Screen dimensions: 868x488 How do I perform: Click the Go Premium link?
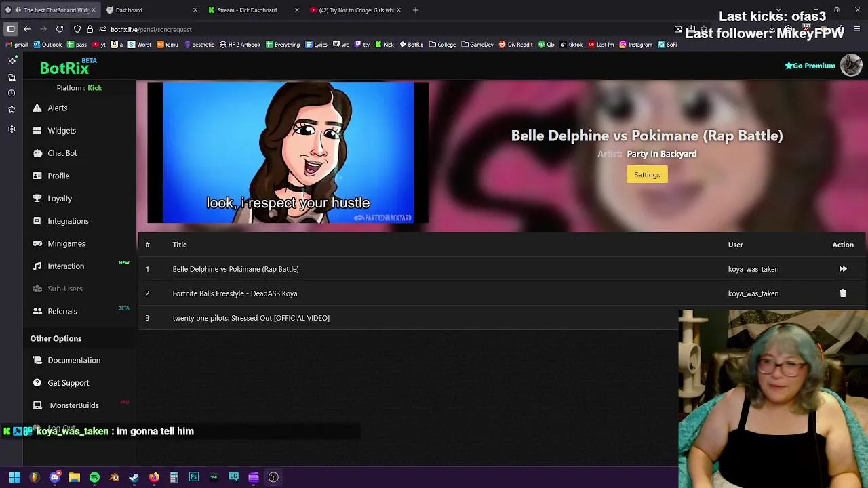(810, 66)
